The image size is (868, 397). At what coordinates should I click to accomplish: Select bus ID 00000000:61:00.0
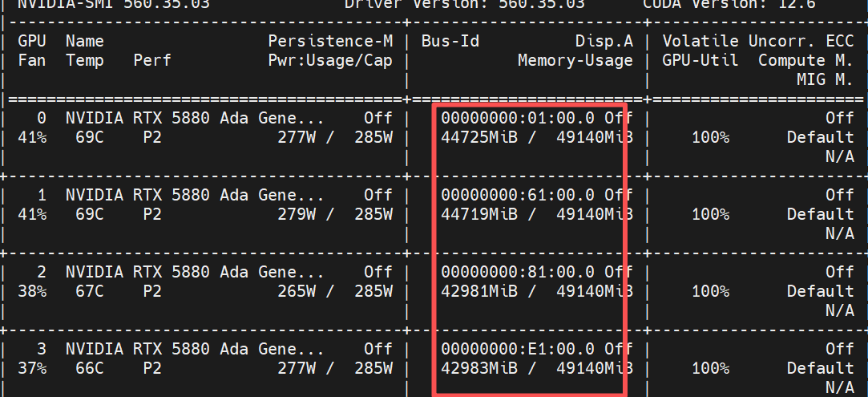[x=518, y=195]
